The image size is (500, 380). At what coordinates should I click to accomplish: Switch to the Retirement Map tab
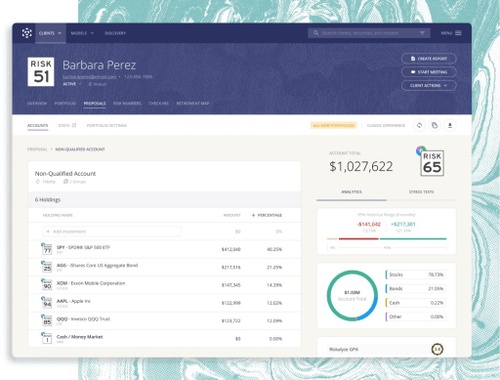193,103
